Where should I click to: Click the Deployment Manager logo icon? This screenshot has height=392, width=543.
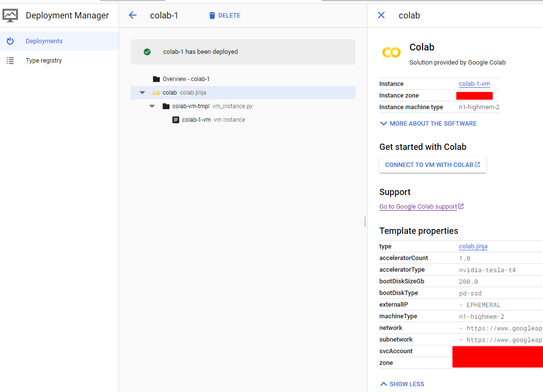pos(11,15)
